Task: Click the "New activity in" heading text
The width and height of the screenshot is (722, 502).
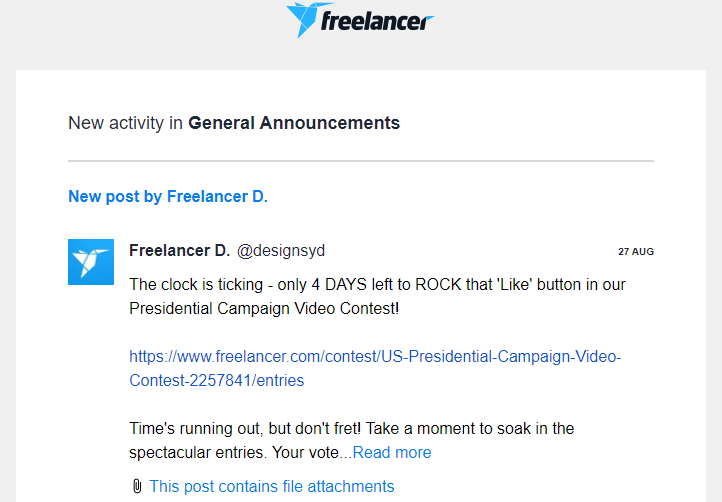Action: click(126, 123)
